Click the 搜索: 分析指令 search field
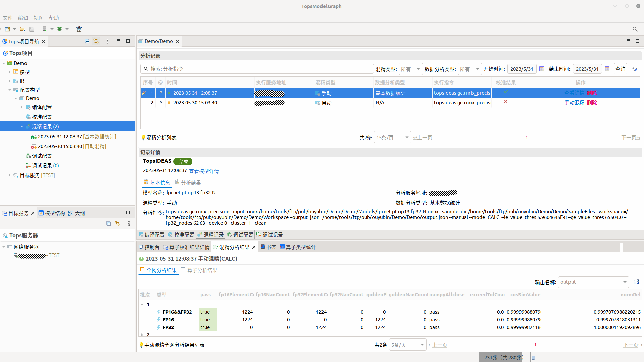Screen dimensions: 644x362 (257, 69)
